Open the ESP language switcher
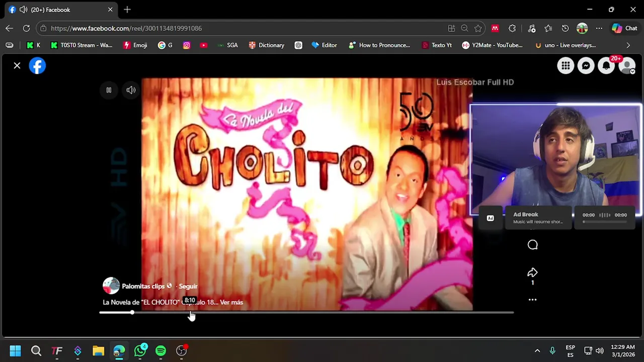Screen dimensions: 644x362 pos(570,350)
